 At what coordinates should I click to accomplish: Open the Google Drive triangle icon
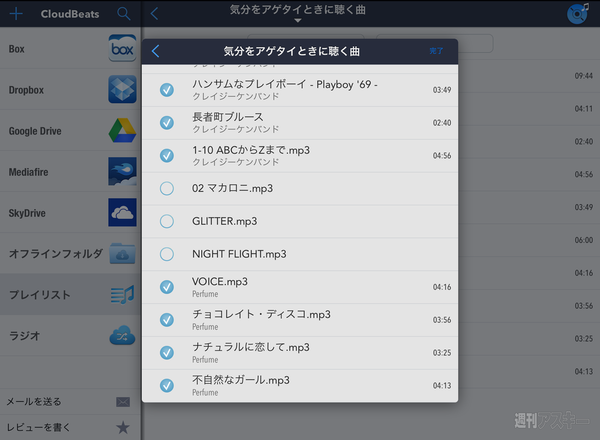[x=122, y=130]
